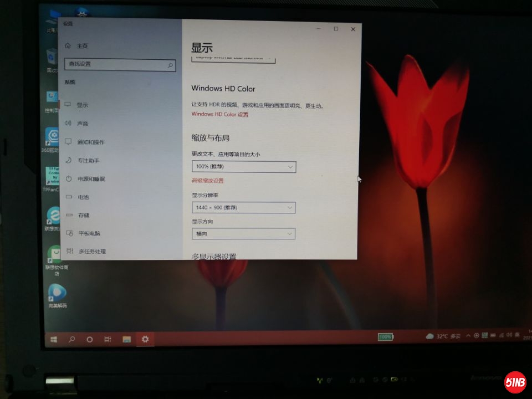Click Windows HD Color 设置 link
Image resolution: width=532 pixels, height=399 pixels.
[x=220, y=115]
